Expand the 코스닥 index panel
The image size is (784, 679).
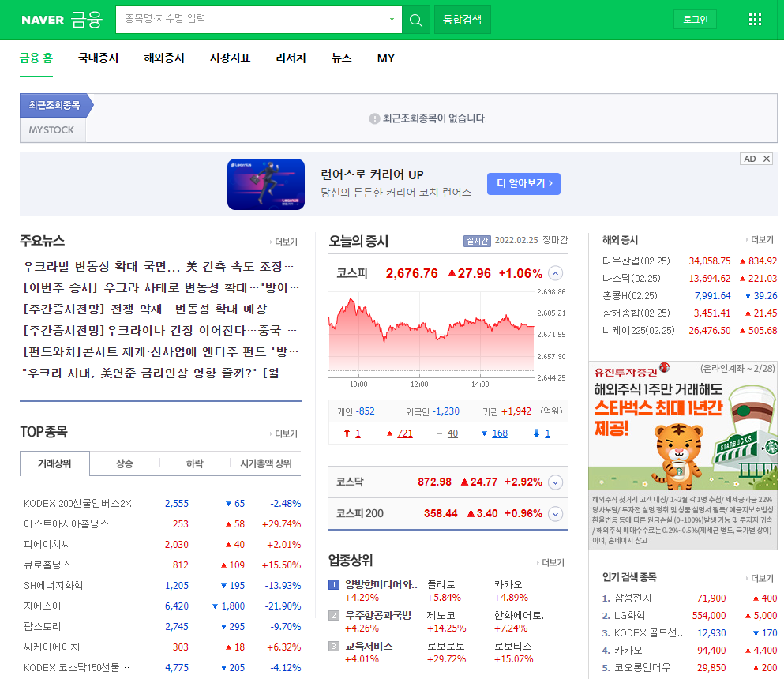pyautogui.click(x=556, y=482)
